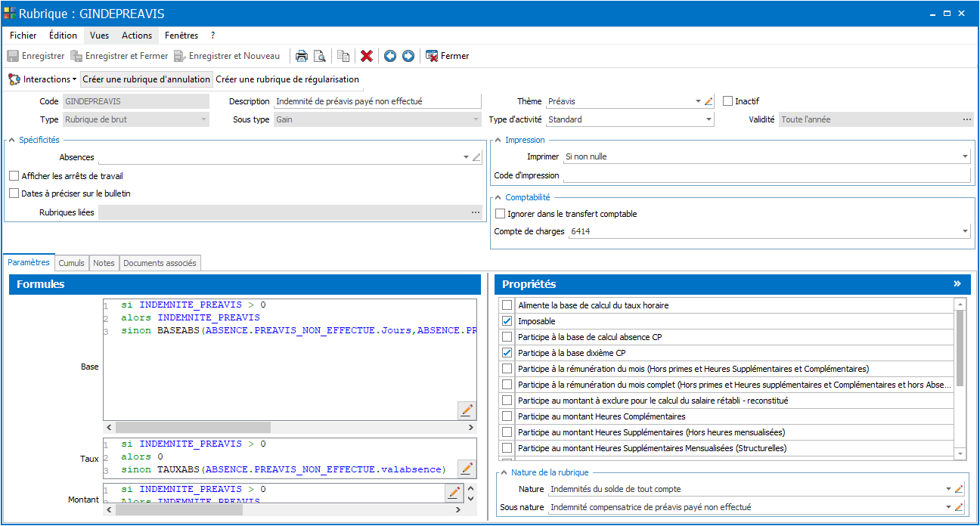Viewport: 980px width, 526px height.
Task: Click the copy/duplicate icon in toolbar
Action: pos(344,56)
